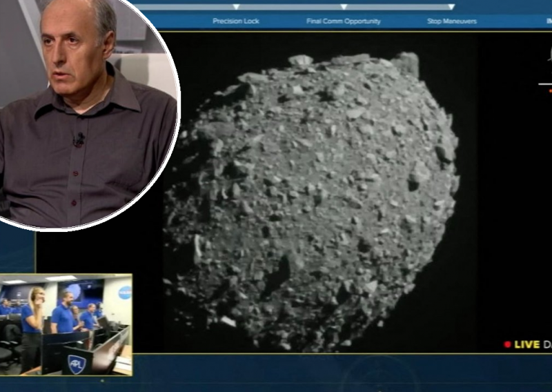Select the Stop Maneuvers milestone label
This screenshot has width=552, height=392.
(x=451, y=21)
